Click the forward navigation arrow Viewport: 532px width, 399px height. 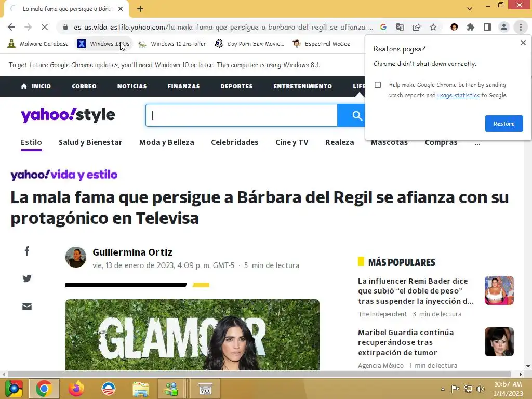pyautogui.click(x=28, y=27)
